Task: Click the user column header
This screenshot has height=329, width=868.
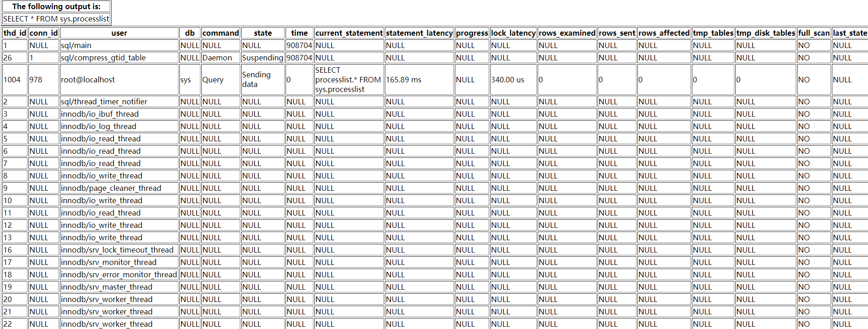Action: click(x=119, y=33)
